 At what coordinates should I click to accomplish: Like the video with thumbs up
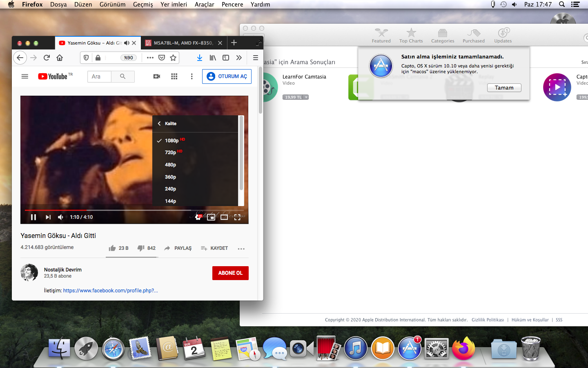click(x=112, y=248)
